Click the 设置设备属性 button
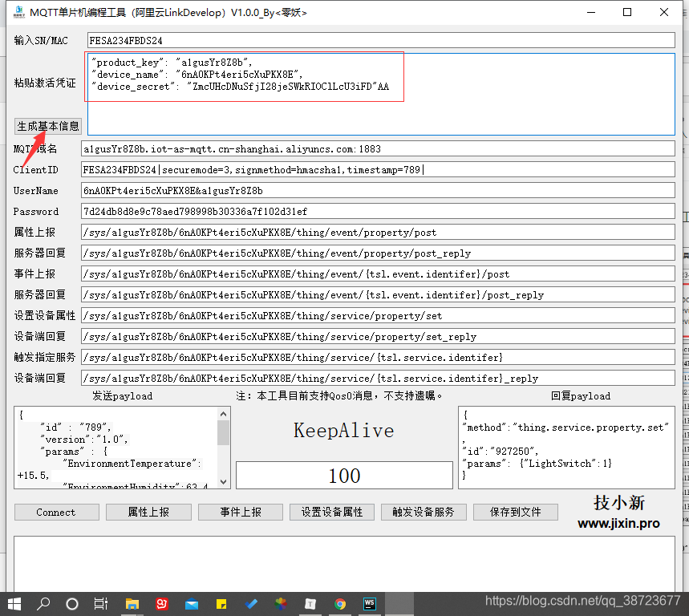 tap(332, 513)
